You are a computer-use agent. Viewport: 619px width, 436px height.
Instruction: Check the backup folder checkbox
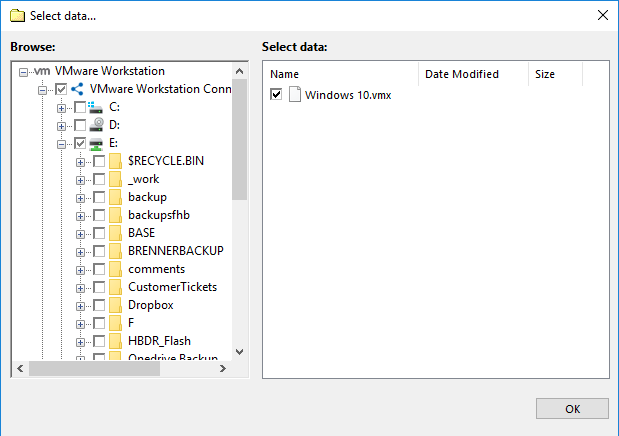[99, 197]
